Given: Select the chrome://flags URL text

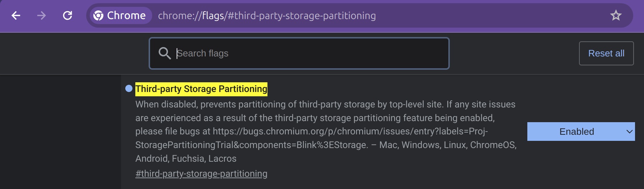Looking at the screenshot, I should click(x=266, y=15).
